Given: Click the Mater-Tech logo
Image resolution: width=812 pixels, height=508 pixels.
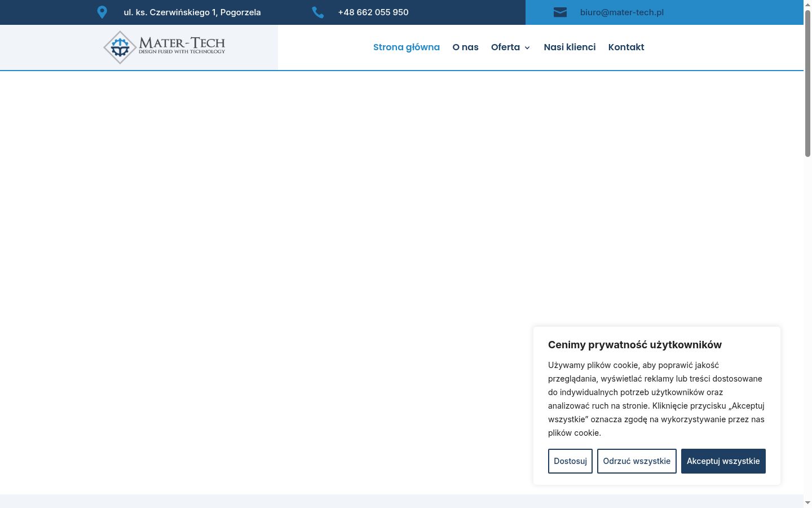Looking at the screenshot, I should pyautogui.click(x=164, y=47).
